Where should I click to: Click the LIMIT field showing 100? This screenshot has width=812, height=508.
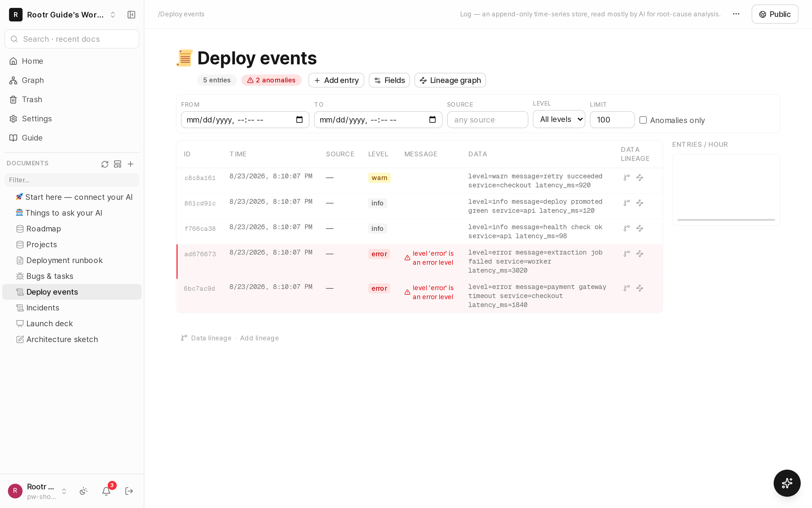[612, 120]
